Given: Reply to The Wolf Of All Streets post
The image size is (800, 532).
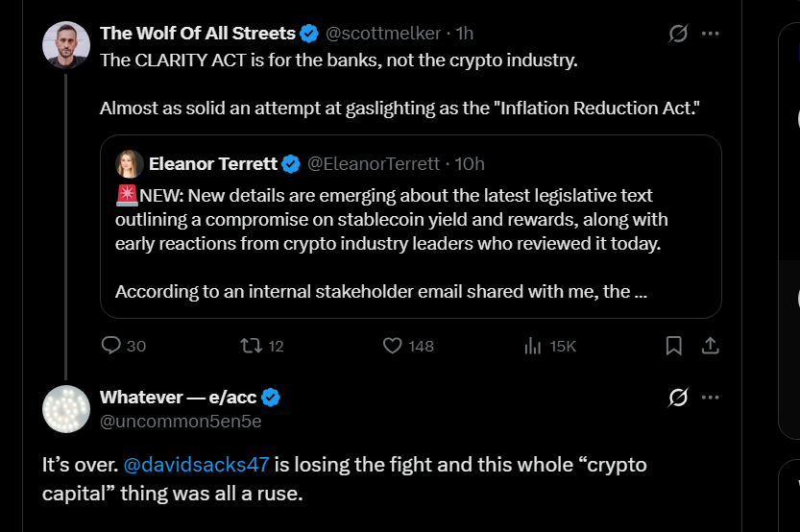Looking at the screenshot, I should point(111,346).
